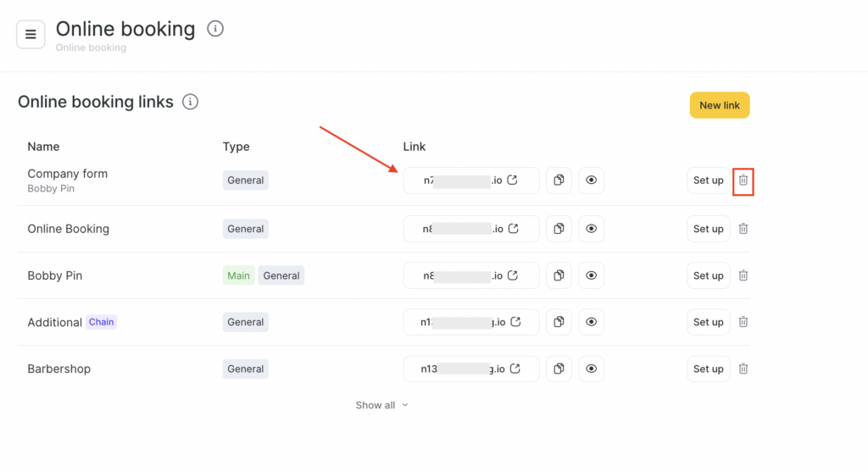The height and width of the screenshot is (472, 868).
Task: Delete the Company form booking link
Action: pyautogui.click(x=743, y=180)
